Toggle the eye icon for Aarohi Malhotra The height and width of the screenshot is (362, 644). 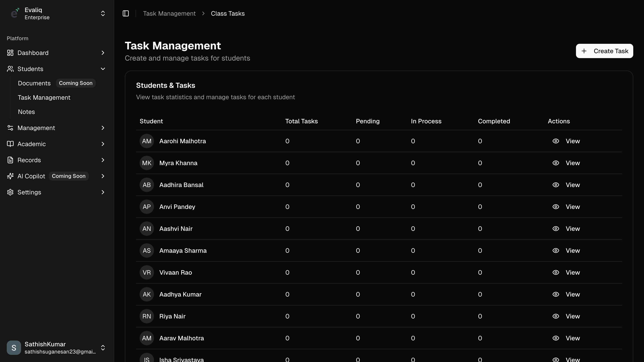(x=555, y=141)
